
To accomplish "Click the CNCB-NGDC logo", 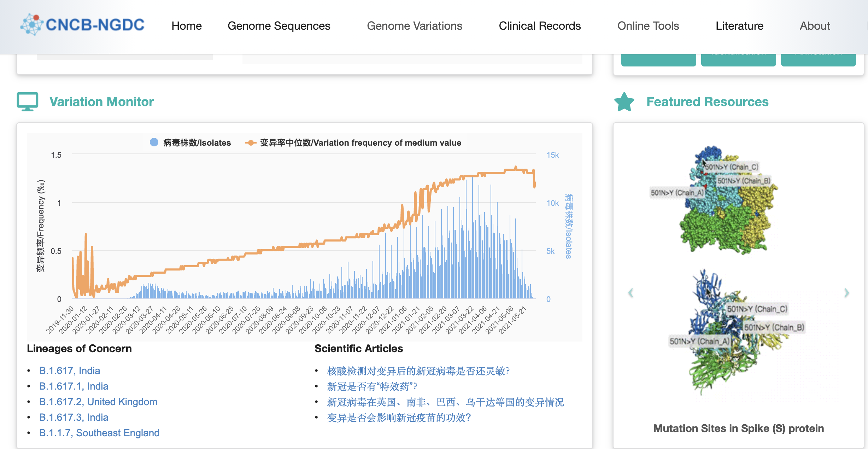I will pyautogui.click(x=82, y=25).
